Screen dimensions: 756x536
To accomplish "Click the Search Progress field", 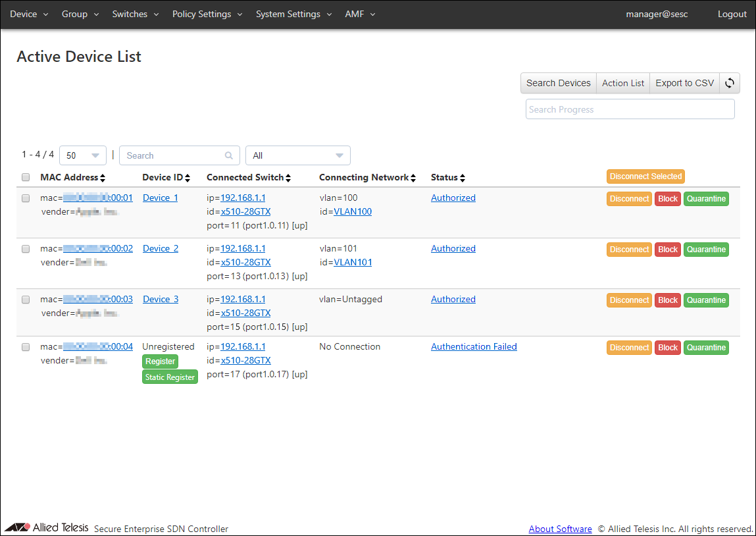I will 630,109.
